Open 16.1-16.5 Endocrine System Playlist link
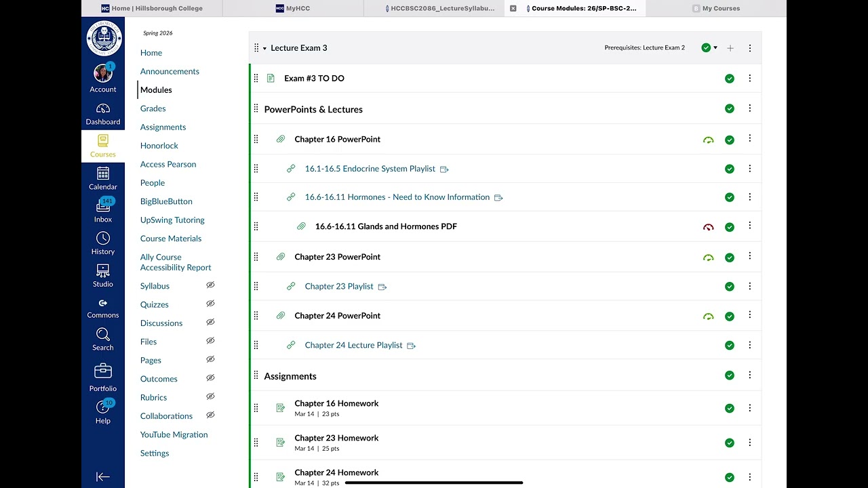The height and width of the screenshot is (488, 868). 370,169
